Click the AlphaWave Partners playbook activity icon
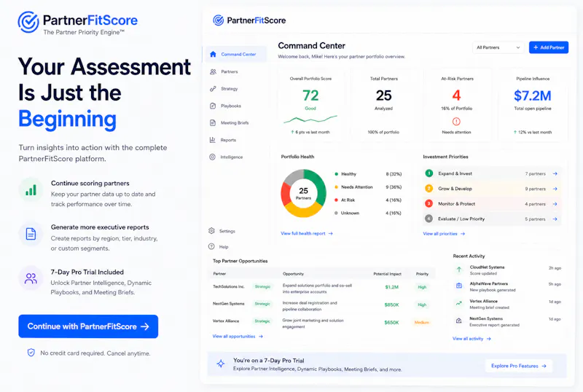Viewport: 583px width, 392px height. click(459, 286)
